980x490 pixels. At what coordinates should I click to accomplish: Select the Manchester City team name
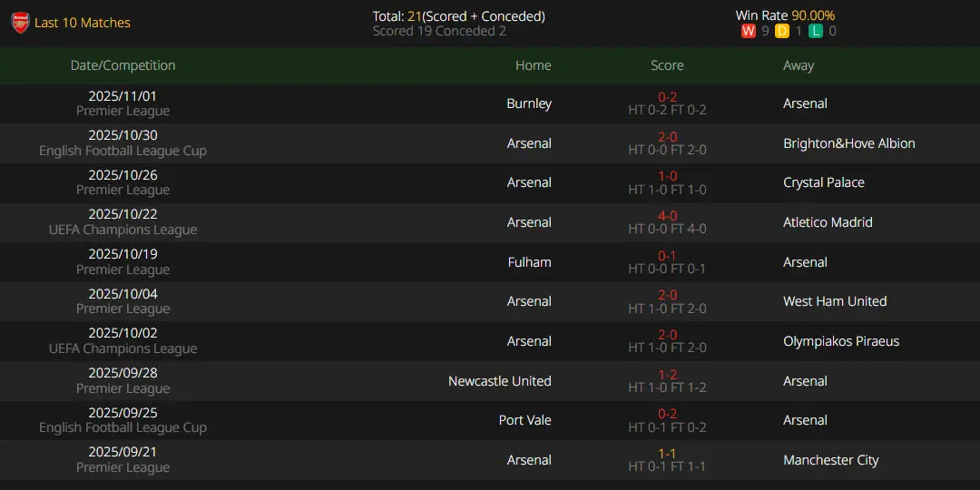[x=830, y=460]
